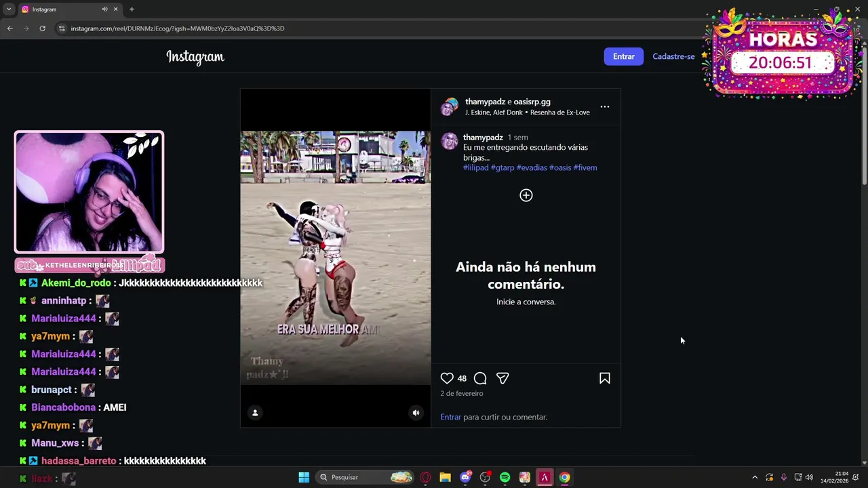
Task: Expand the caption with the plus circle
Action: click(526, 195)
